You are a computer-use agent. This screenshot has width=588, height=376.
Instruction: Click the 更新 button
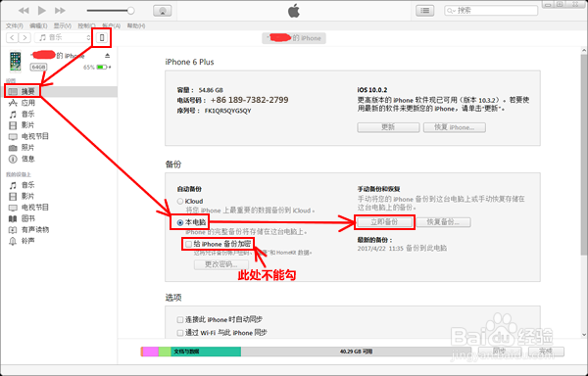click(x=388, y=127)
